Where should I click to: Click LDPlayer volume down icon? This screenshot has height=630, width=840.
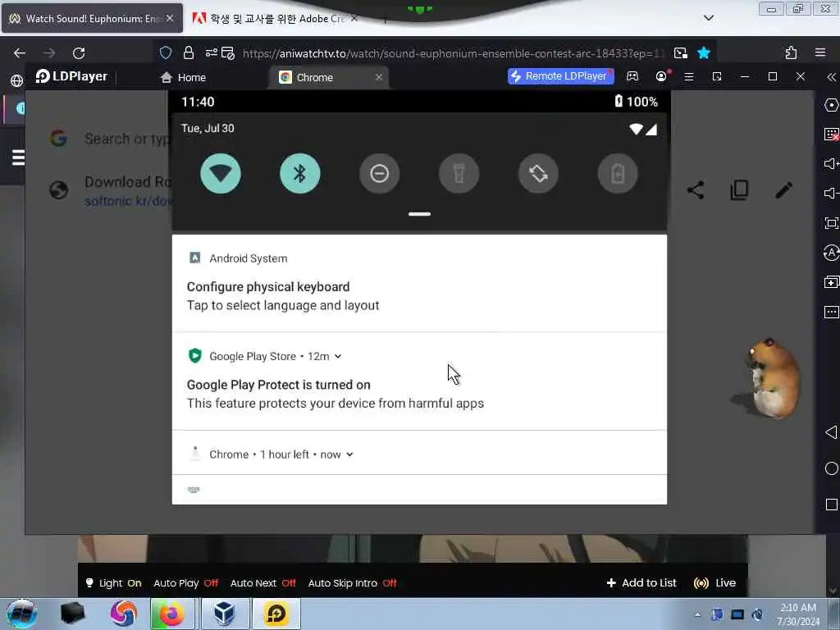pyautogui.click(x=831, y=193)
